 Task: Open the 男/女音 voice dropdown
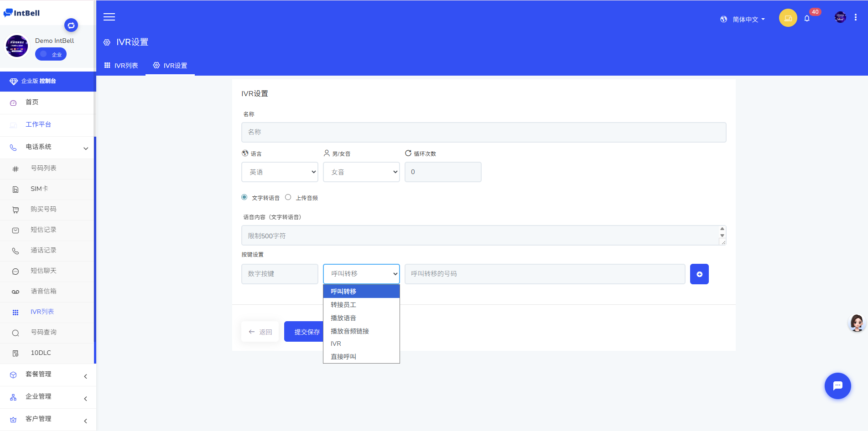pos(361,172)
